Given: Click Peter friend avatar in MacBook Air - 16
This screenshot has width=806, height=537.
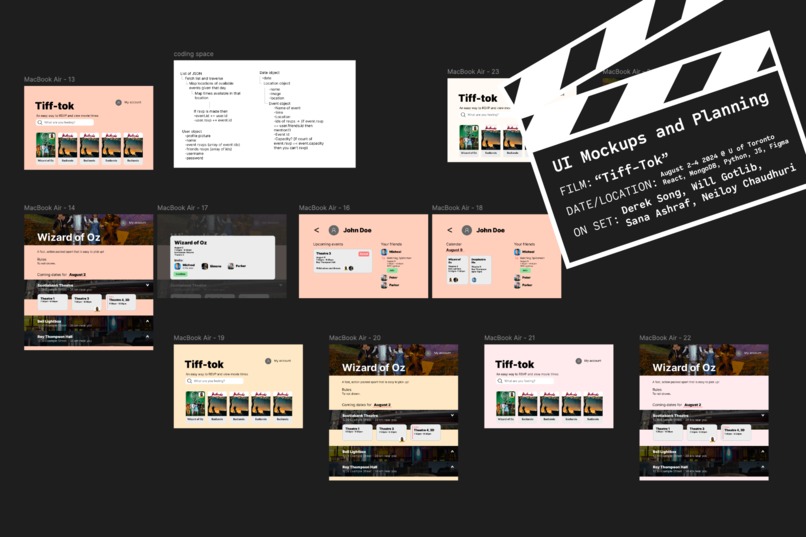Looking at the screenshot, I should coord(384,277).
